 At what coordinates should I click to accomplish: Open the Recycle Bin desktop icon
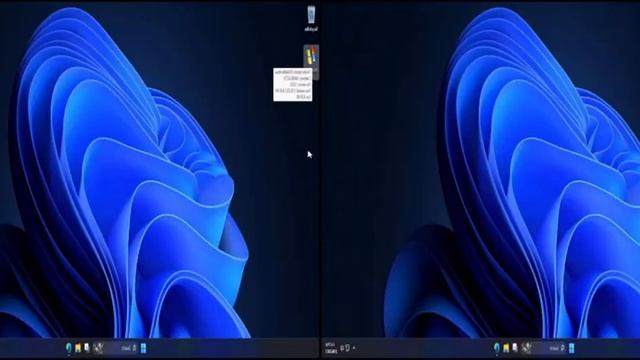311,19
